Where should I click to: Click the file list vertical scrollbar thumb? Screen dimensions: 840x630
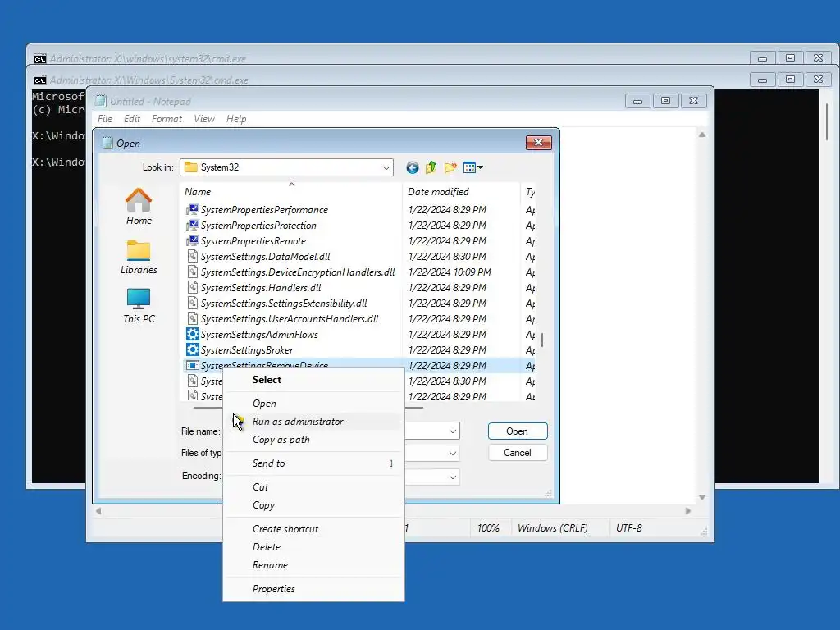click(542, 340)
